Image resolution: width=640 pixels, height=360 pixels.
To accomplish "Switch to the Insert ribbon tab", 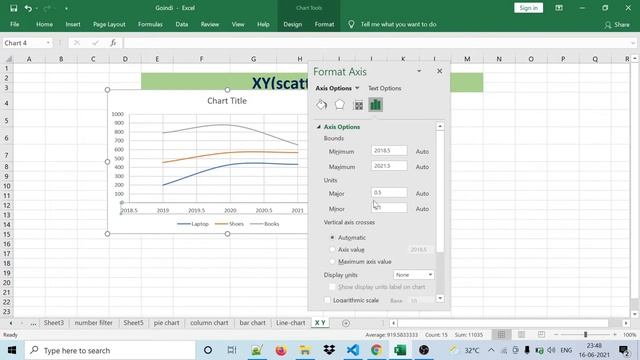I will 73,24.
